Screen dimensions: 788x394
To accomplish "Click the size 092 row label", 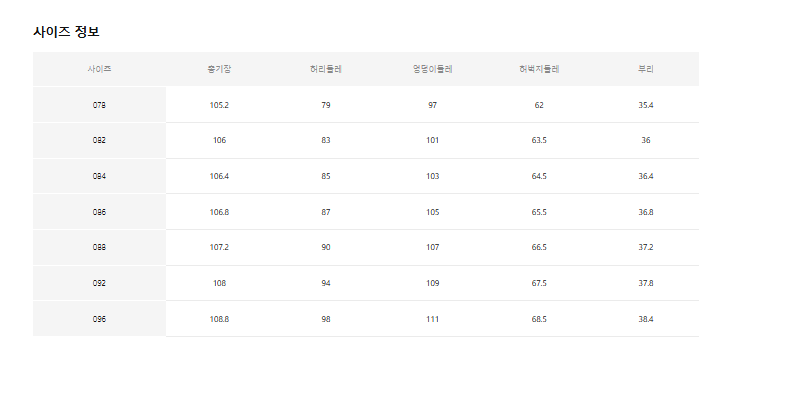I will point(100,283).
